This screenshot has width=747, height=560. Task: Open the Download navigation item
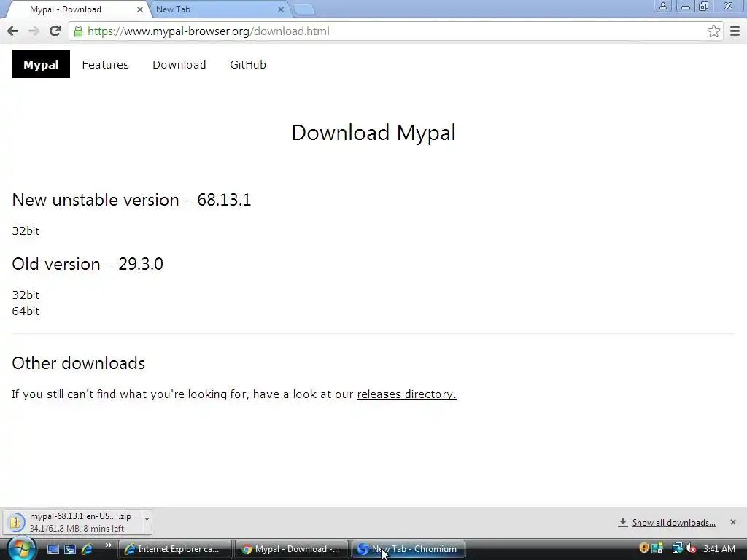coord(179,65)
